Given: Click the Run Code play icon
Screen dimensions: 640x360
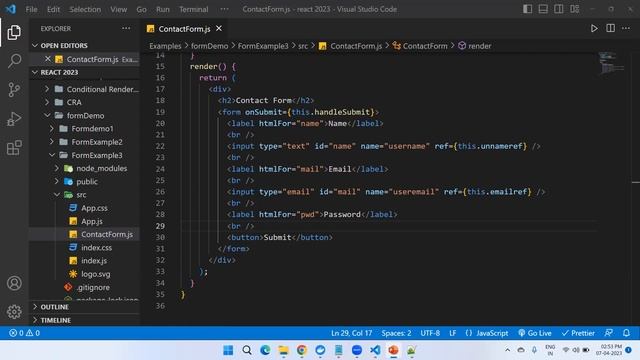Looking at the screenshot, I should tap(594, 28).
